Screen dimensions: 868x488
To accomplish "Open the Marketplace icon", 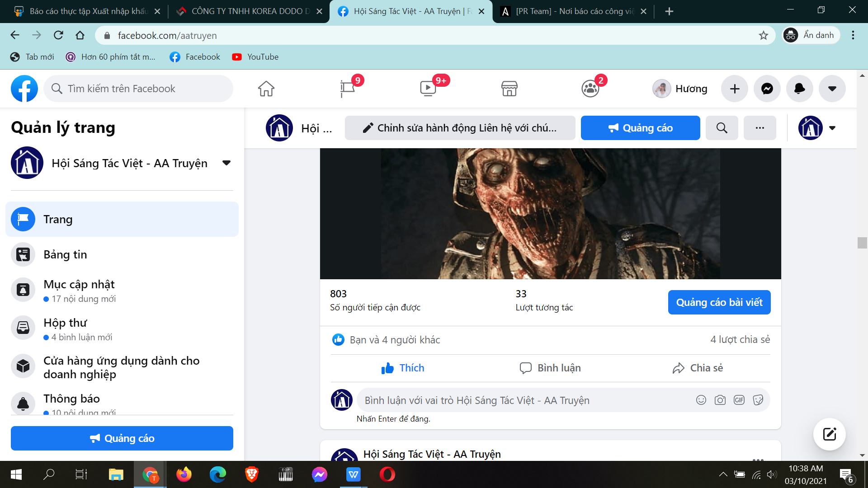I will tap(509, 89).
